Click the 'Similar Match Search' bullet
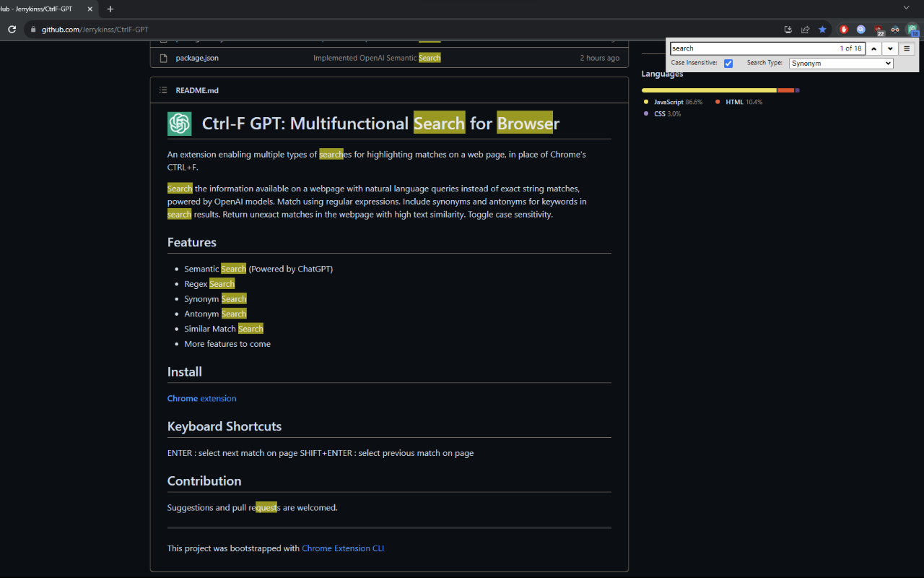This screenshot has height=578, width=924. (x=224, y=329)
